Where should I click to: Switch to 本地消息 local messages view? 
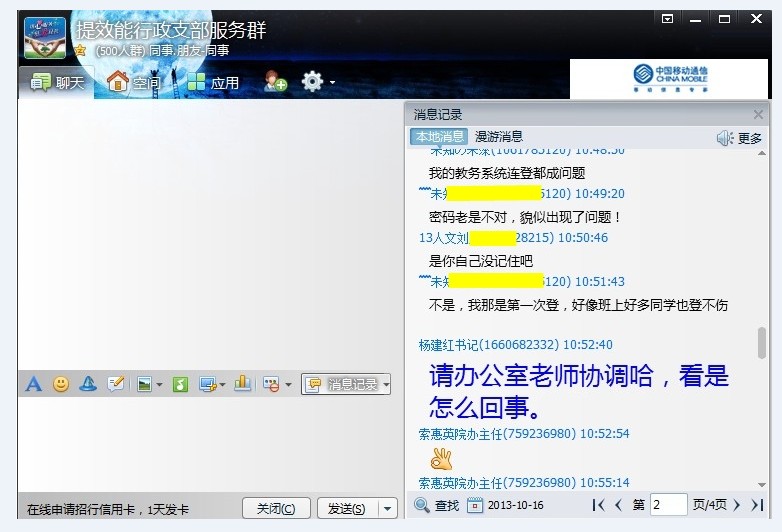[x=439, y=137]
